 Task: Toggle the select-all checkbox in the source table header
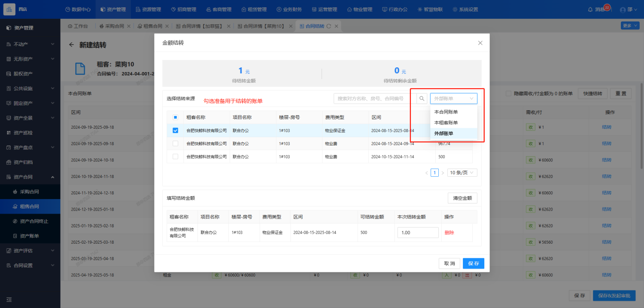coord(175,117)
